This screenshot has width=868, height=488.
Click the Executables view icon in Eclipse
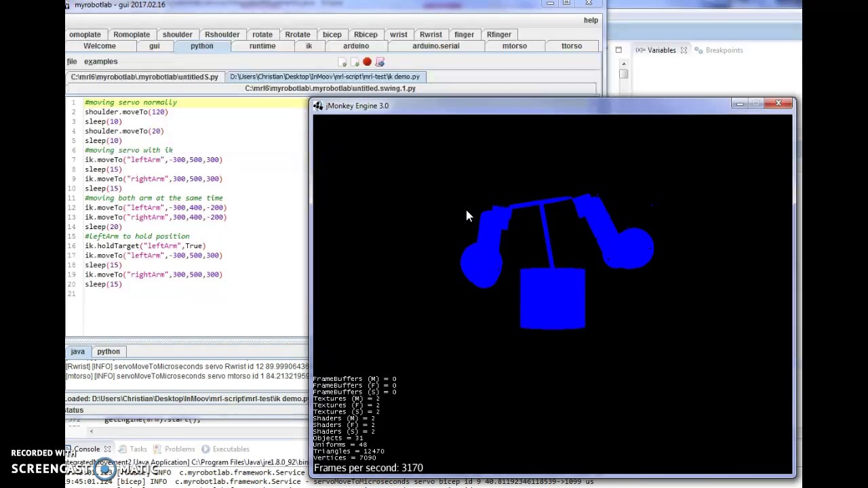pos(205,449)
